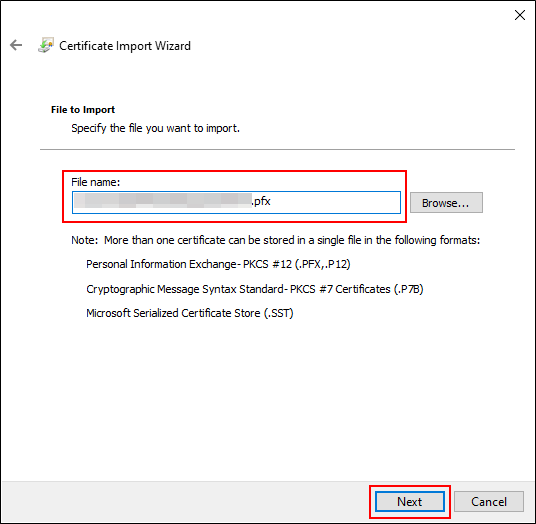Click the 'File name:' label
The width and height of the screenshot is (536, 524).
click(95, 182)
